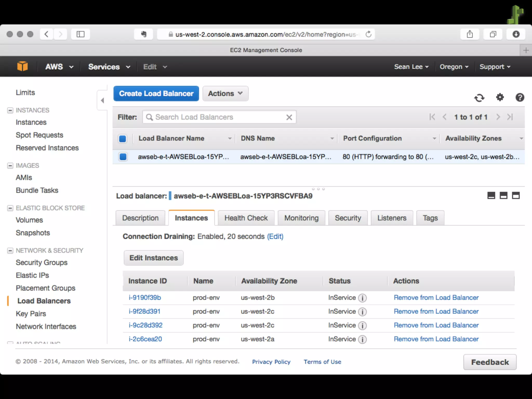Remove i-2c6cea20 from the load balancer

436,339
